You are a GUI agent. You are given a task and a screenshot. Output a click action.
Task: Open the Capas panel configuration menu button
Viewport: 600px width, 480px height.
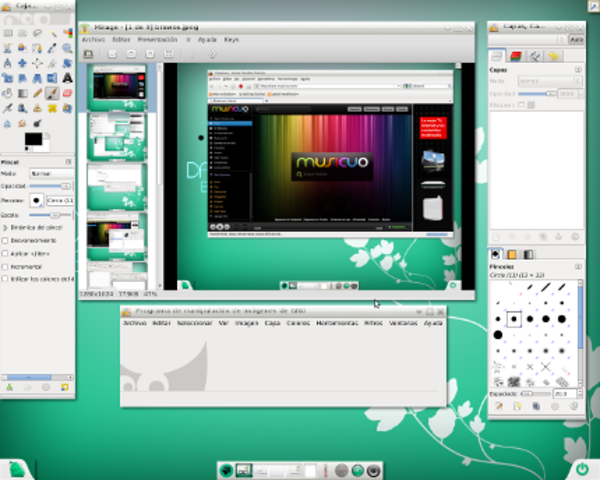click(578, 70)
